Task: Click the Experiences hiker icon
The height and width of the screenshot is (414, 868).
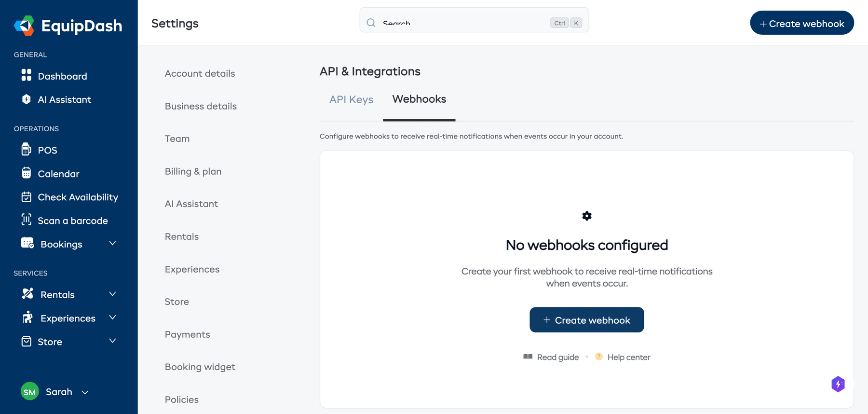Action: 27,317
